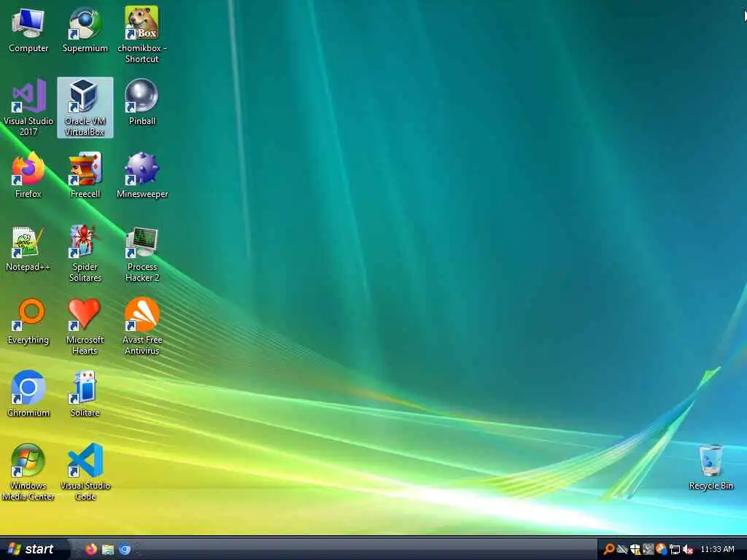Select the Supermium browser shortcut
Screen dimensions: 747x560
click(85, 31)
